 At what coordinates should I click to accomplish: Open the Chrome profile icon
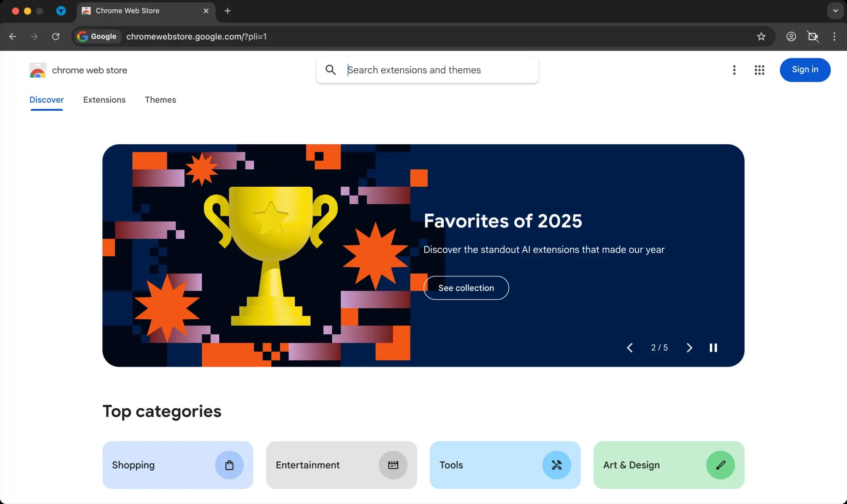point(791,36)
